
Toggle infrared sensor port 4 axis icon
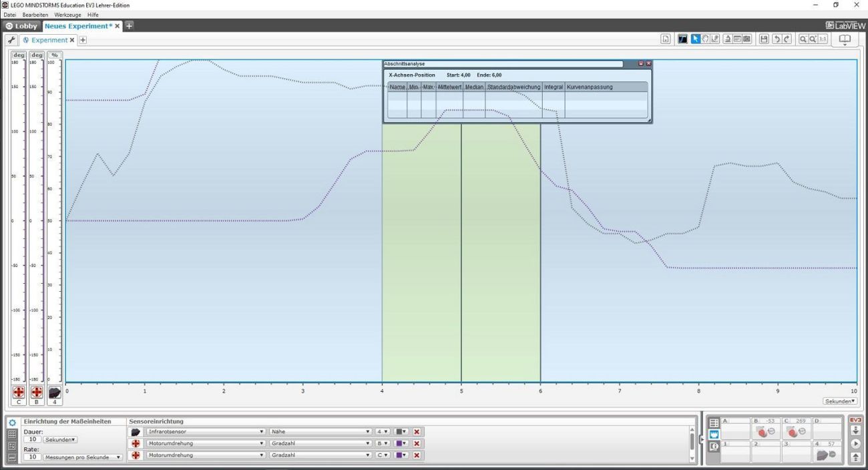tap(54, 393)
